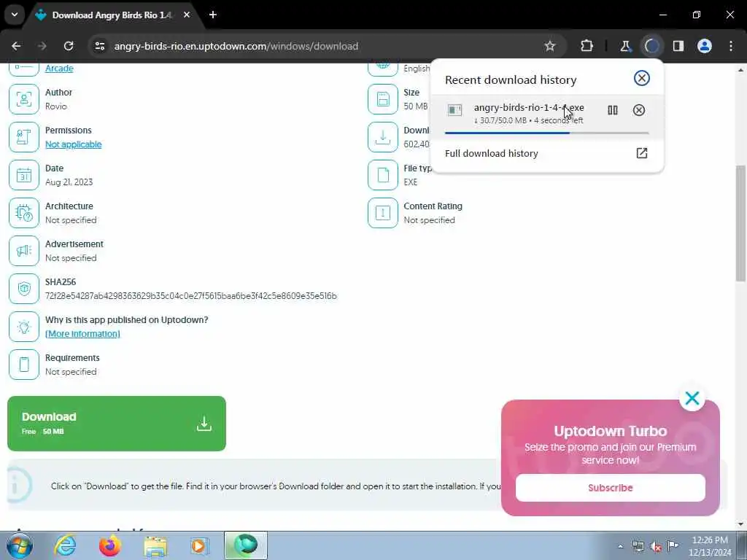The image size is (747, 560).
Task: Click the Author icon
Action: [24, 99]
